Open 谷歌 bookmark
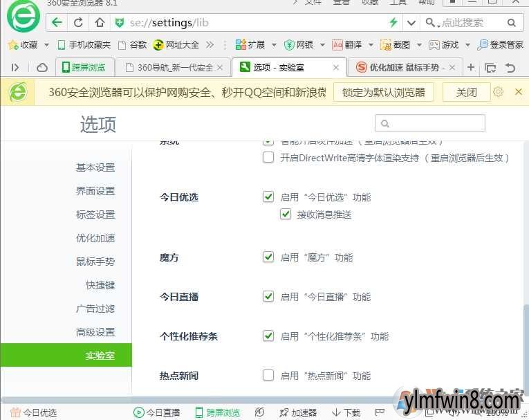Image resolution: width=529 pixels, height=420 pixels. 133,44
